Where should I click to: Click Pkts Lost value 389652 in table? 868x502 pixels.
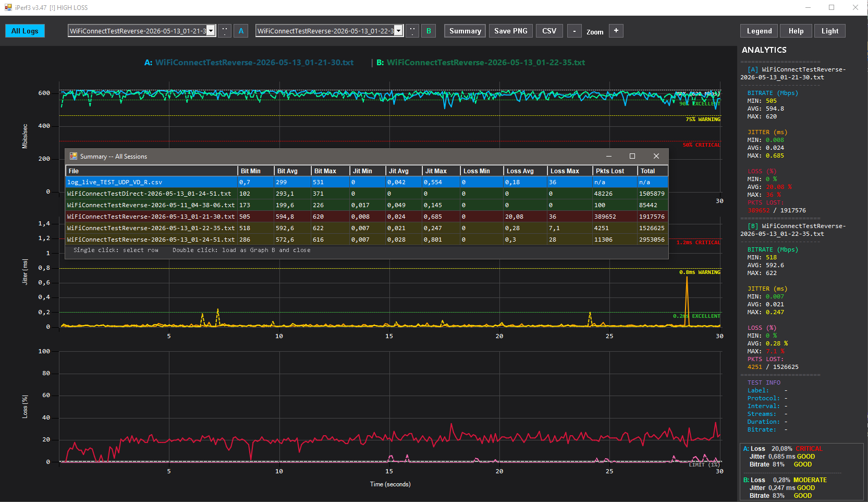pos(605,217)
